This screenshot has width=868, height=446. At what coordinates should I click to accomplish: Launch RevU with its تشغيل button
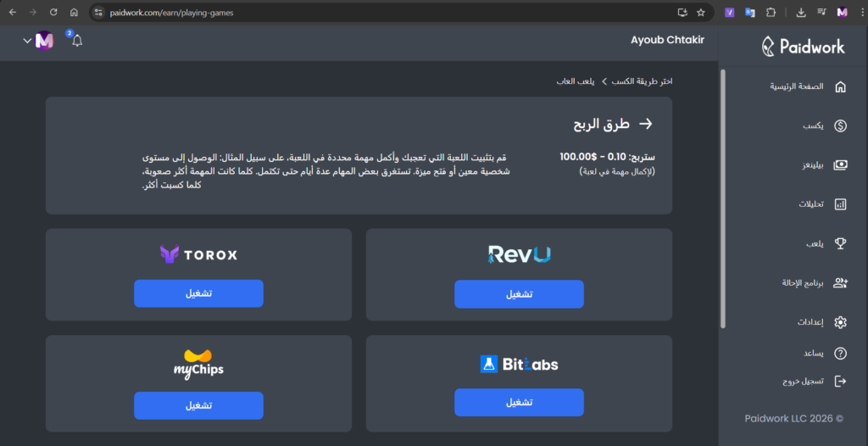(x=519, y=294)
